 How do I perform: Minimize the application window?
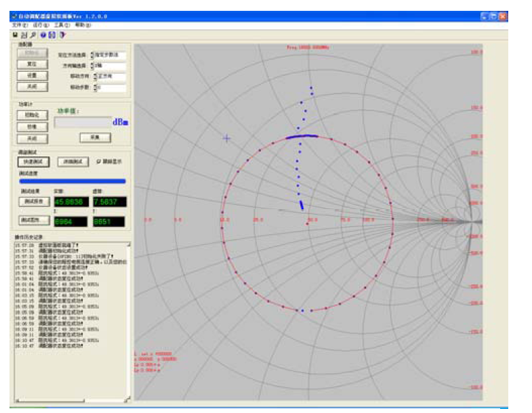pyautogui.click(x=485, y=16)
